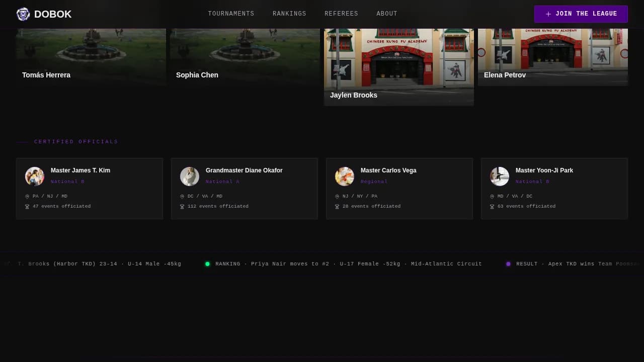Image resolution: width=644 pixels, height=362 pixels.
Task: Click the Certified Officials section heading
Action: click(76, 142)
